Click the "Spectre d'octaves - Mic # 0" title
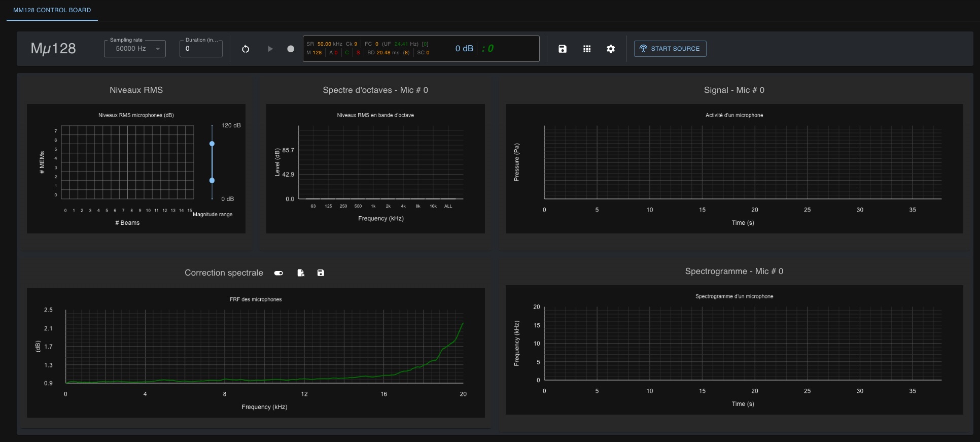The image size is (980, 442). click(375, 90)
